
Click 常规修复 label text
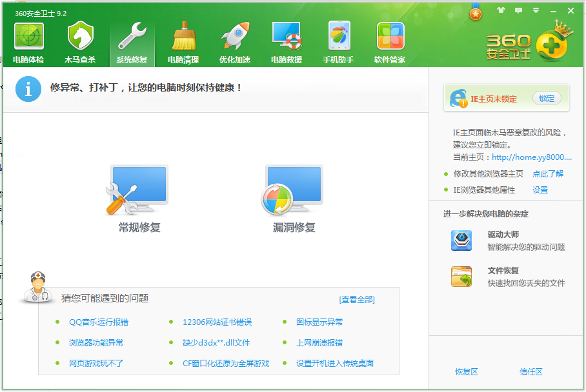139,228
